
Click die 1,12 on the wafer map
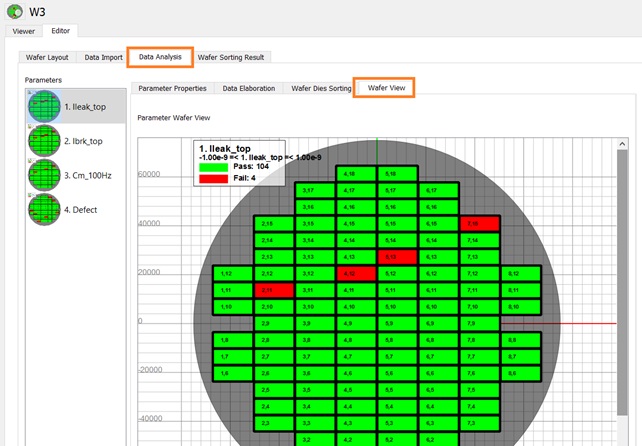point(233,274)
